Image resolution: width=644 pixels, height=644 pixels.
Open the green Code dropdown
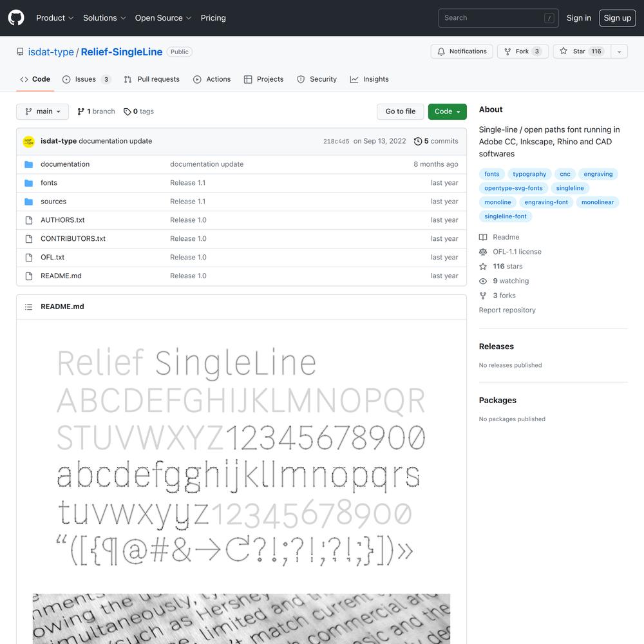pyautogui.click(x=447, y=111)
